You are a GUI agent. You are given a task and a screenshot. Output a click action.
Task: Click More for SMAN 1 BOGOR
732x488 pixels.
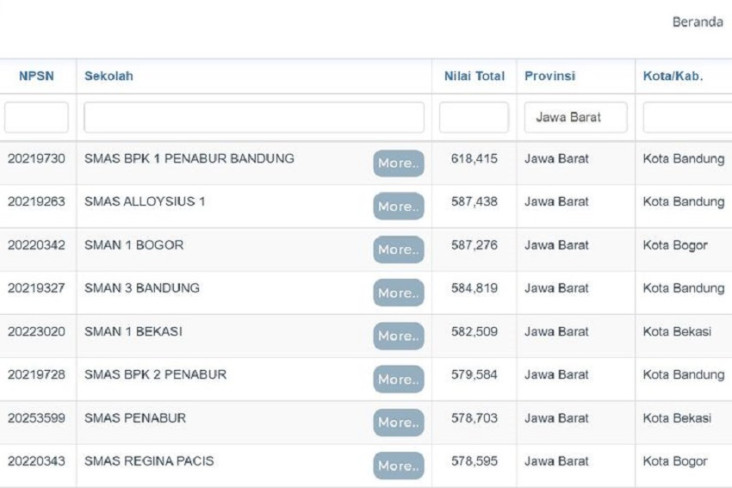(x=399, y=249)
